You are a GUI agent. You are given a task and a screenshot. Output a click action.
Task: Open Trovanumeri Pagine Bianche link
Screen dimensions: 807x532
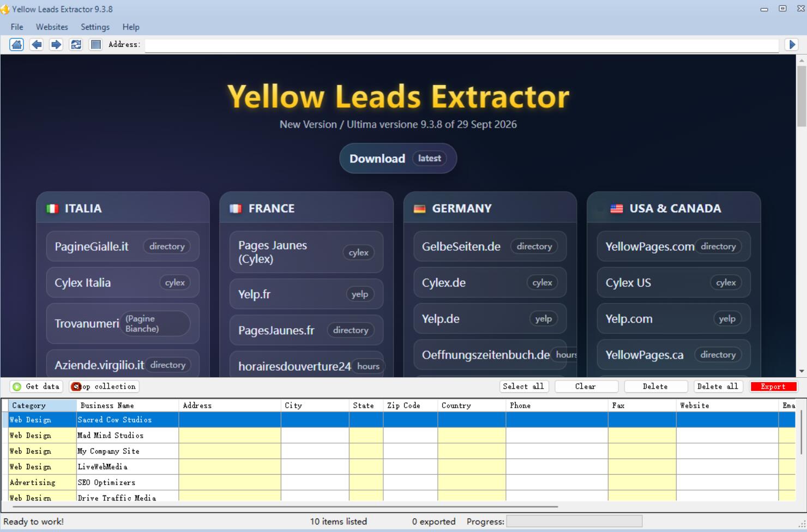click(123, 324)
